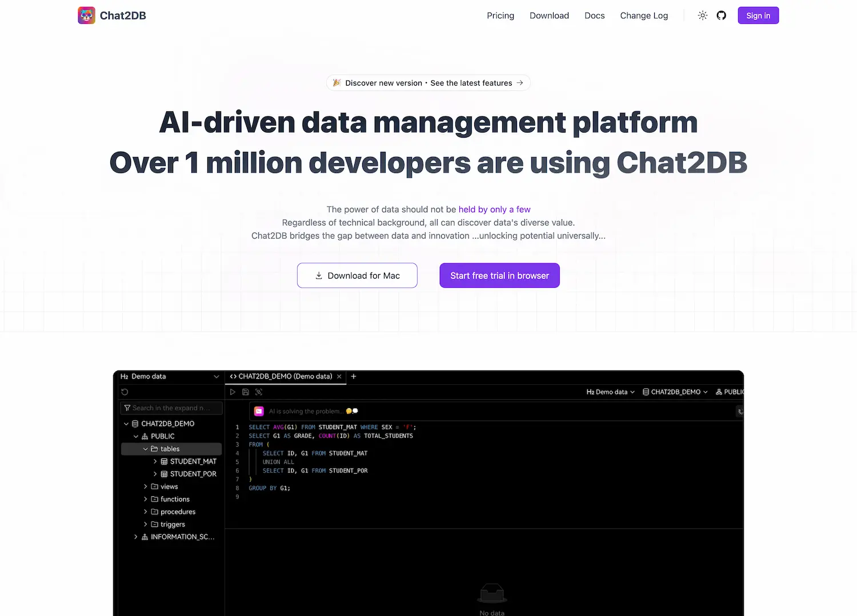Select the CHAT2DB_DEMO (Demo data) tab

coord(285,376)
